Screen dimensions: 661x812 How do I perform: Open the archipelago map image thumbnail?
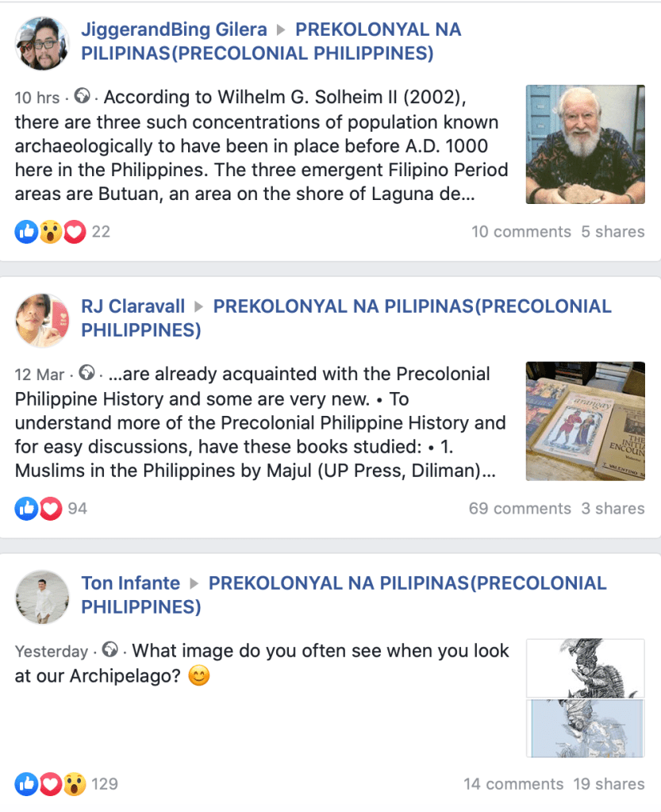pos(586,698)
